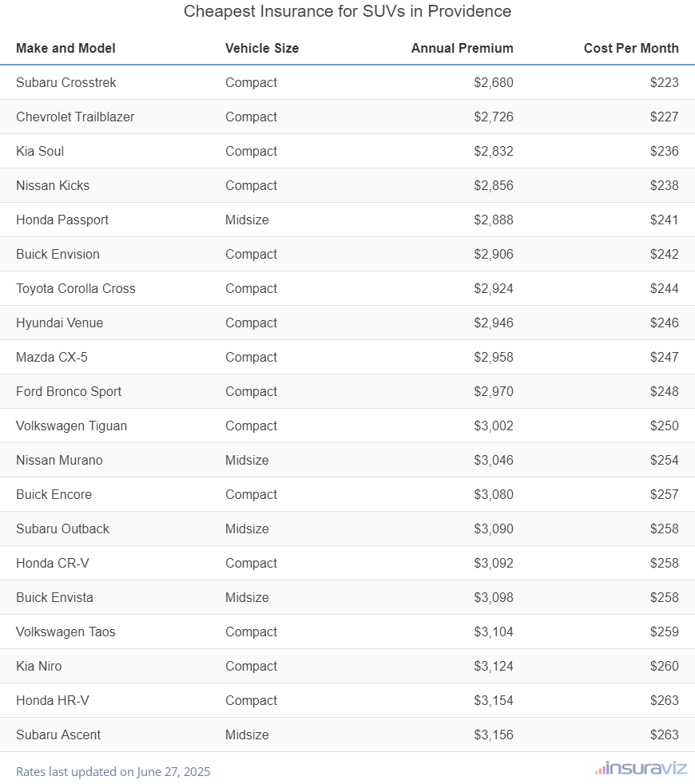Select the Subaru Outback row
Screen dimensions: 695x784
pos(62,529)
